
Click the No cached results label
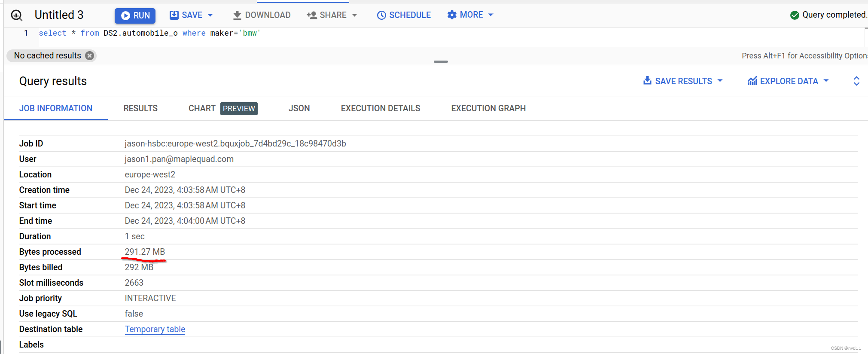47,55
